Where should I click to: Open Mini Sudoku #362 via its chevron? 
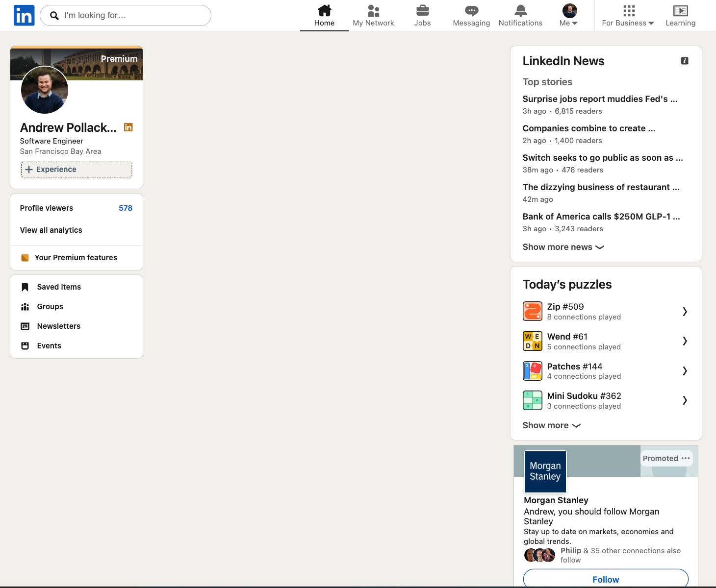point(685,400)
